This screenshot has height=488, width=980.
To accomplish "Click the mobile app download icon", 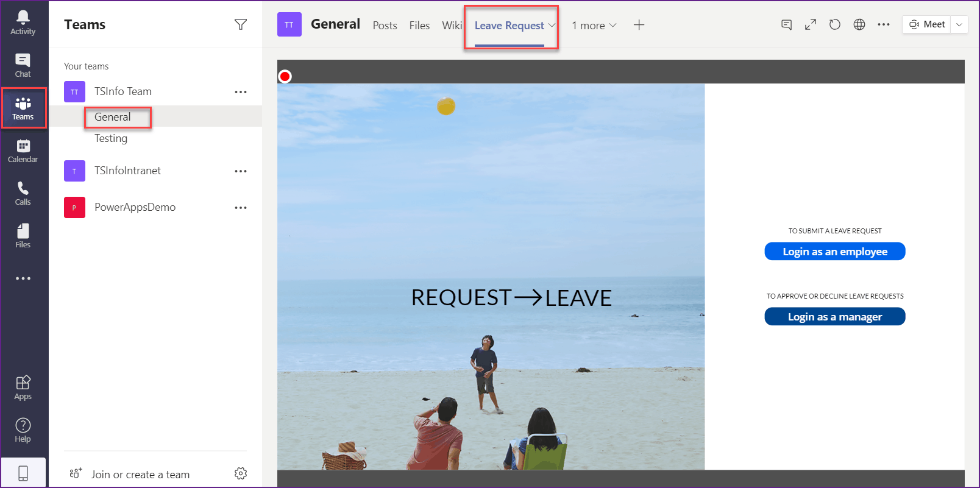I will pos(23,473).
